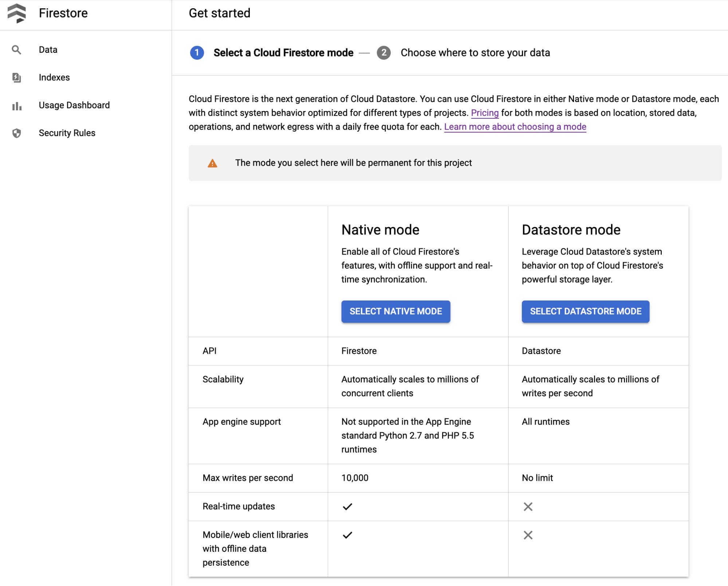Click the API row label
This screenshot has width=728, height=586.
(209, 351)
